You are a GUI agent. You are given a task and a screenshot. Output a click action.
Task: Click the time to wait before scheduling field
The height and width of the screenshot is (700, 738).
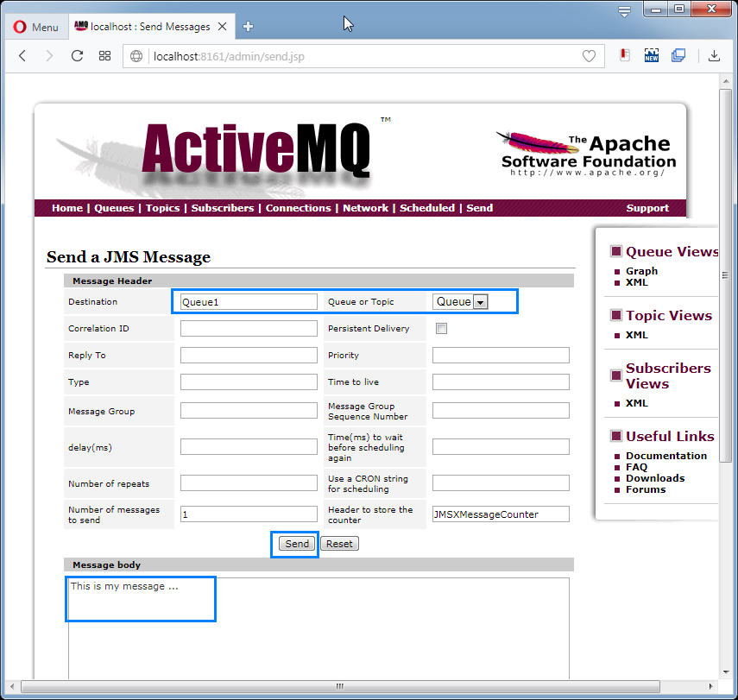[501, 447]
